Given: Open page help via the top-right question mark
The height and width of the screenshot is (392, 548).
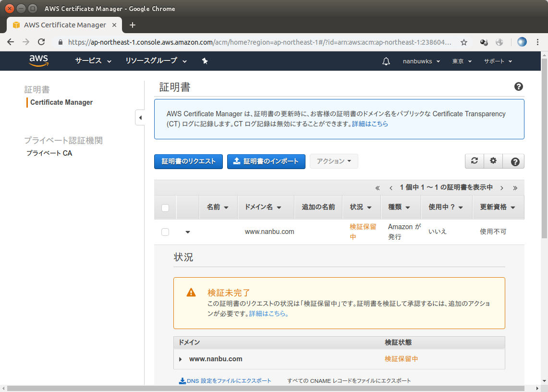Looking at the screenshot, I should (519, 86).
